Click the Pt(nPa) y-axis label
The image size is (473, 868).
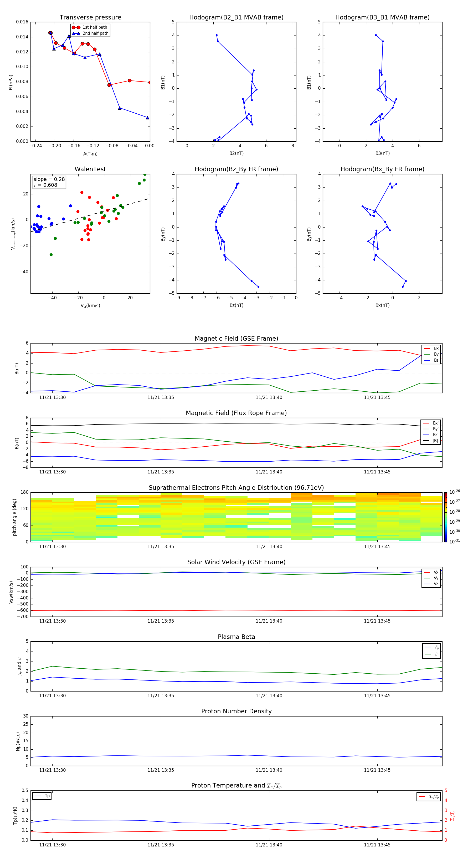click(11, 82)
